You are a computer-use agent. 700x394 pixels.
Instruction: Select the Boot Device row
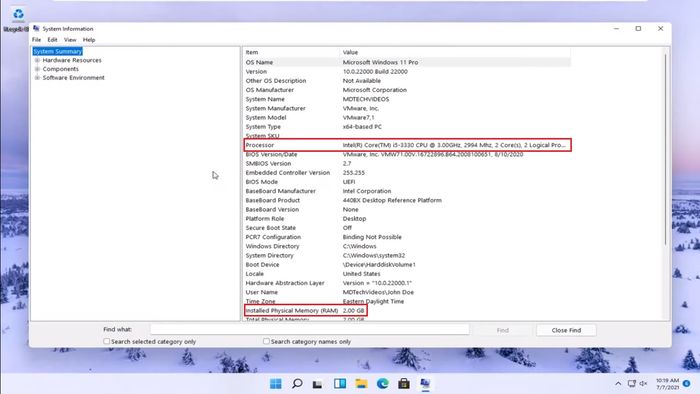[407, 265]
